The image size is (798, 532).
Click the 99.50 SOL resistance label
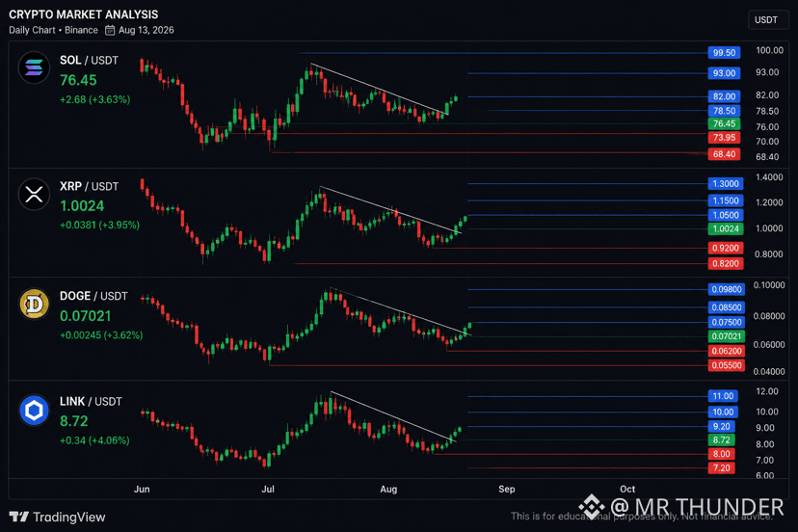pyautogui.click(x=724, y=52)
